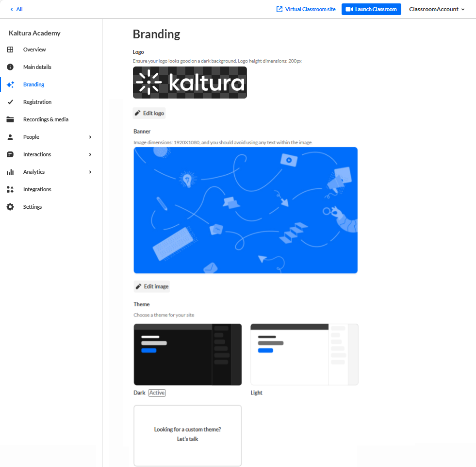Select the Dark theme thumbnail
This screenshot has height=467, width=476.
pos(188,354)
